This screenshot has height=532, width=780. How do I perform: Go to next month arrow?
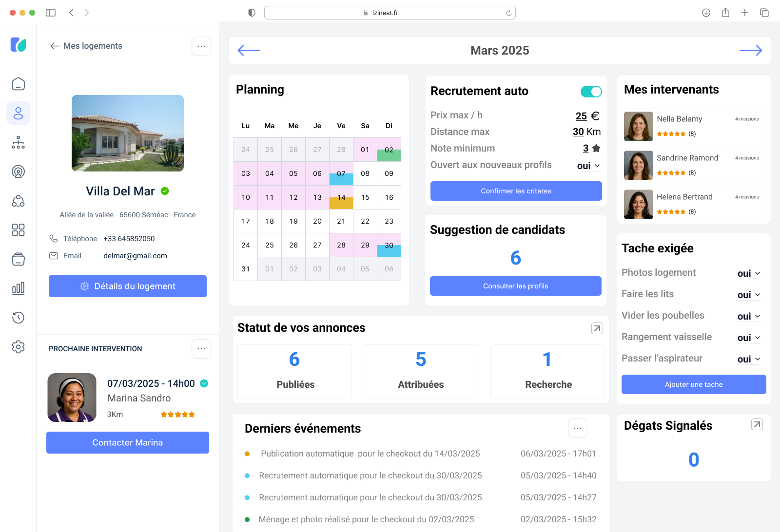750,50
